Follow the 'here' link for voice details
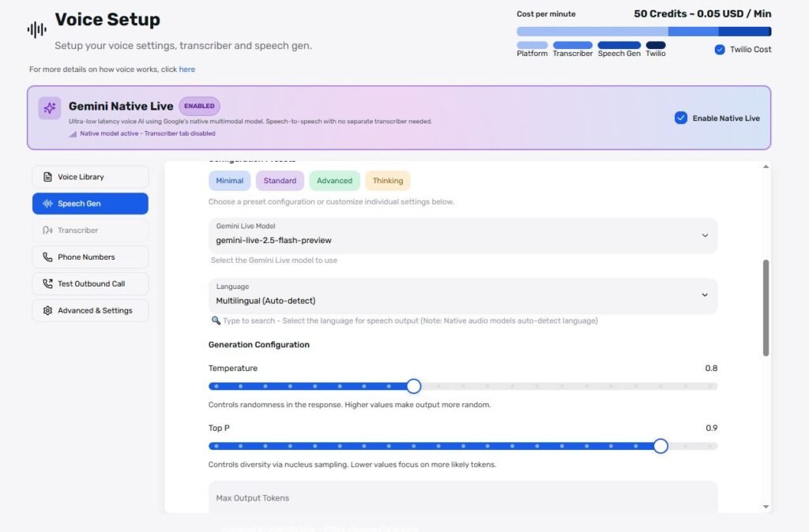The height and width of the screenshot is (532, 809). pyautogui.click(x=187, y=69)
